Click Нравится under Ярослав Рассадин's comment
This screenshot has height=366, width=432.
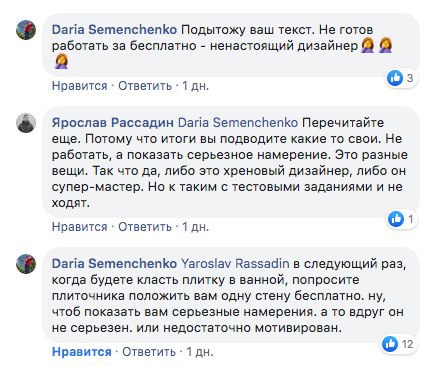tap(79, 227)
